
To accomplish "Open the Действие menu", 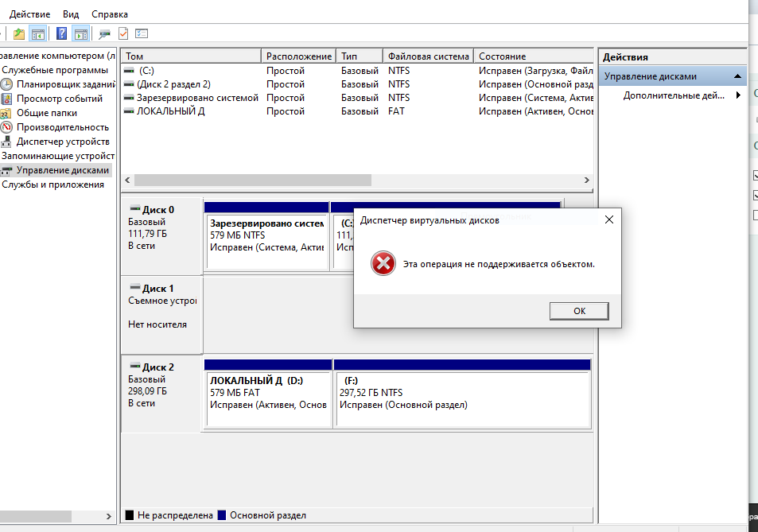I will (29, 14).
